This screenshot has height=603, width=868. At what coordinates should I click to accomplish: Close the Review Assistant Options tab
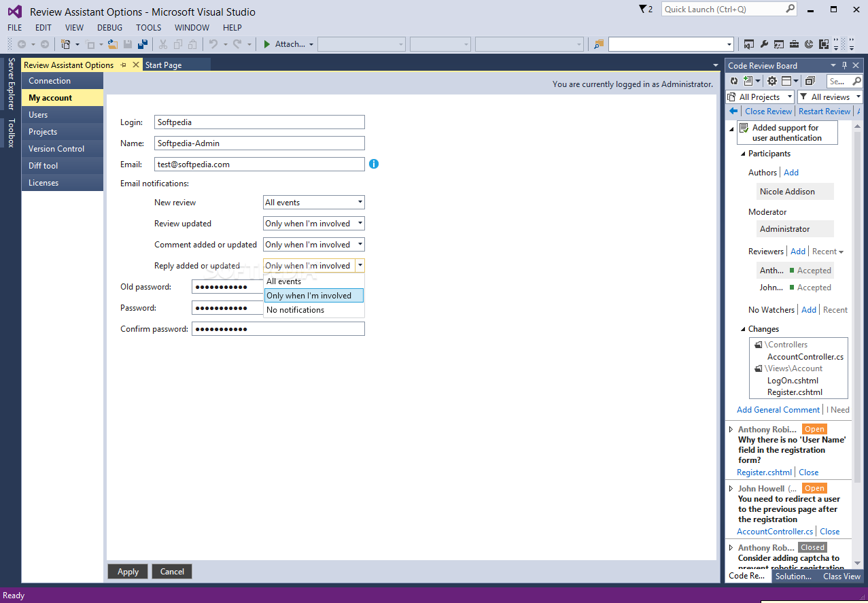[136, 65]
